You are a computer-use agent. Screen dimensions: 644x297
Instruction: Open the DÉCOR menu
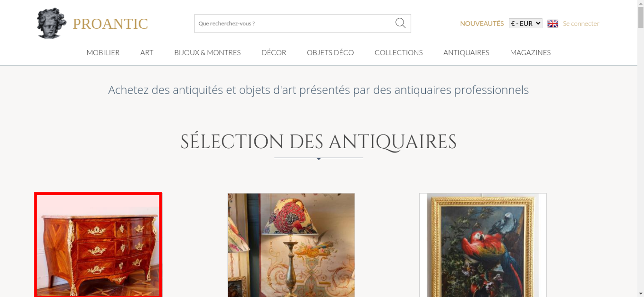pos(274,52)
